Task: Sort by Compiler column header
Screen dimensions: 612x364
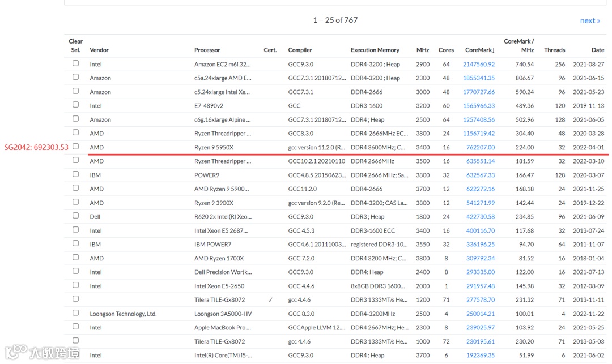Action: tap(300, 50)
